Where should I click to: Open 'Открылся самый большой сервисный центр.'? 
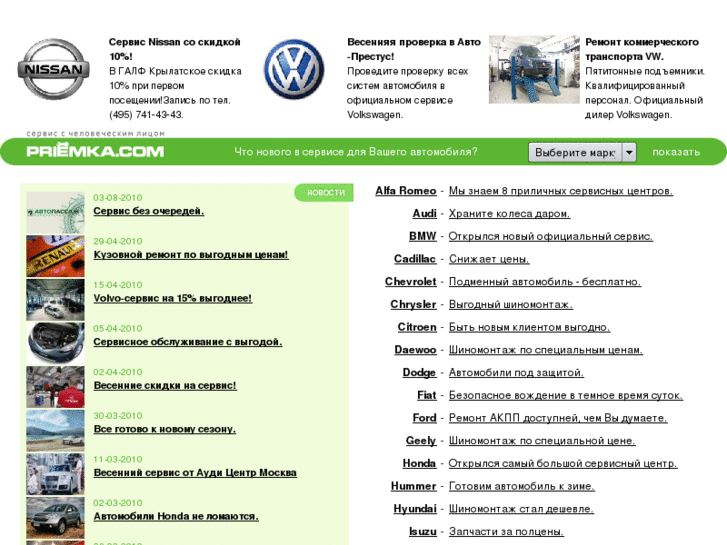[x=563, y=463]
